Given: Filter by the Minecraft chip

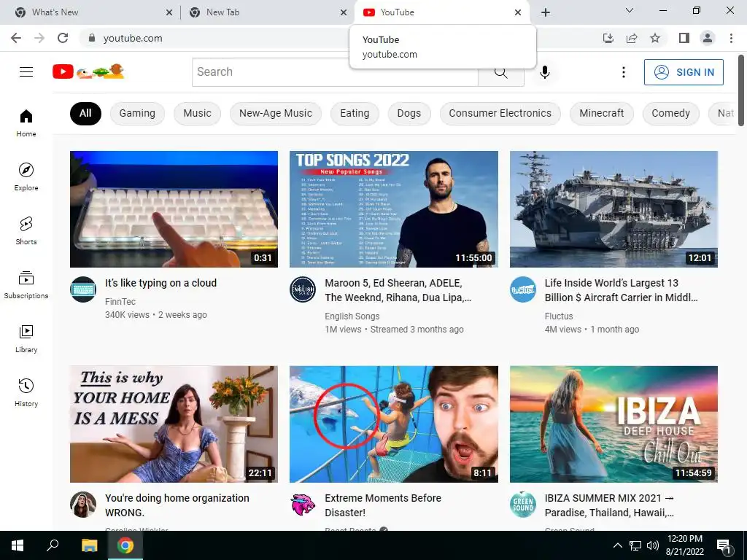Looking at the screenshot, I should 601,113.
